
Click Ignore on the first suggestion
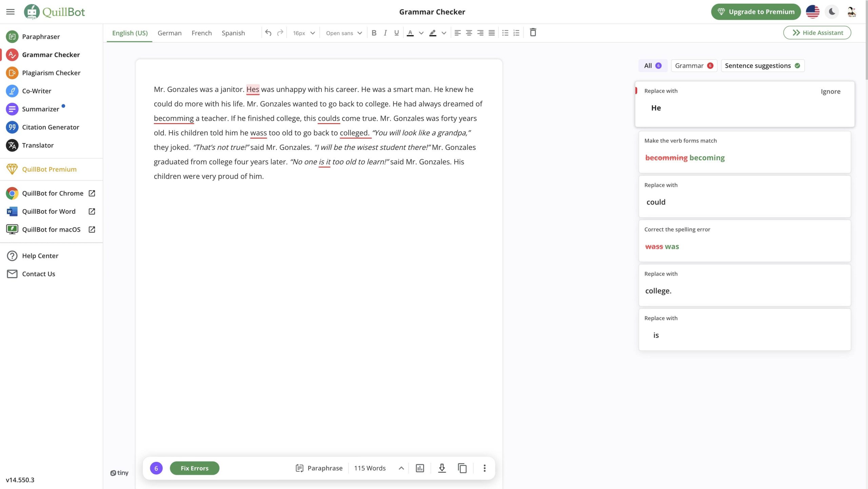(x=830, y=91)
